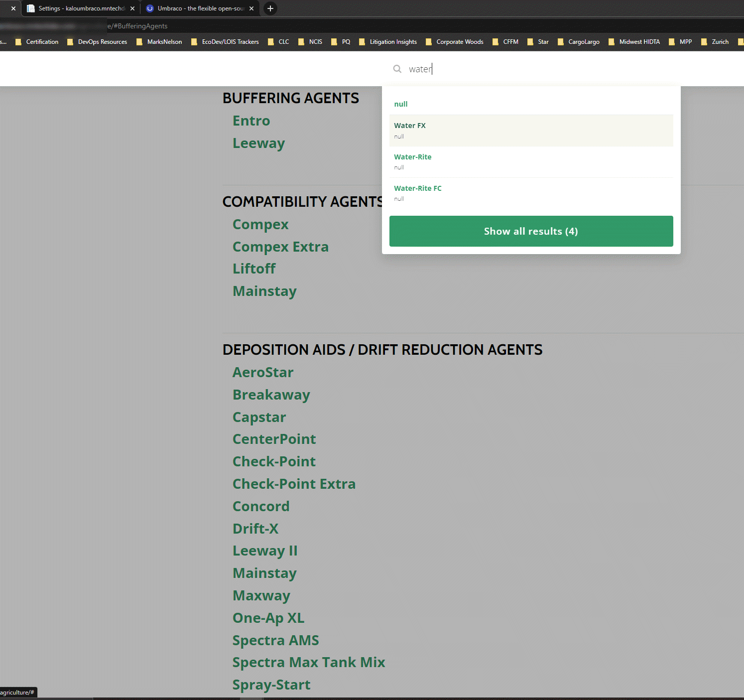Open the Entro product link

[251, 121]
